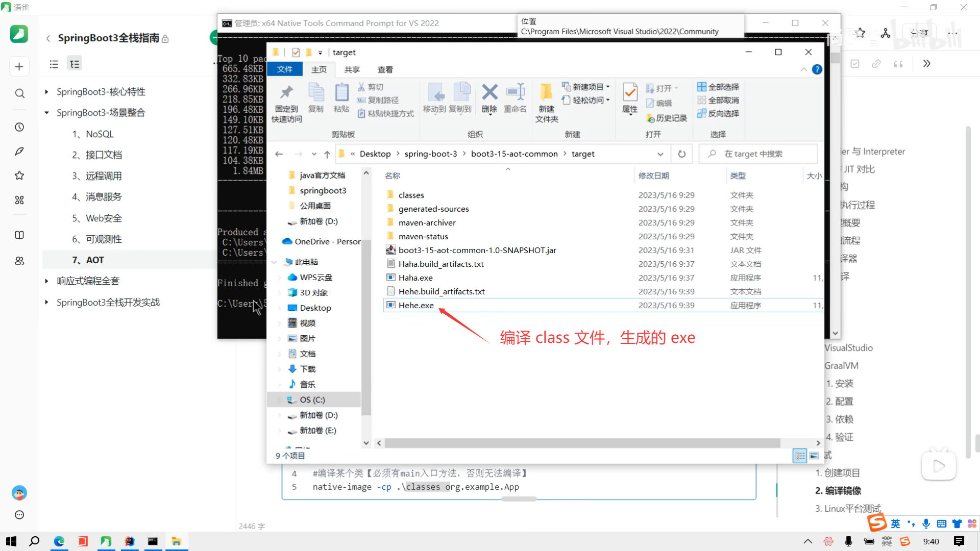Screen dimensions: 980x551
Task: Expand the SpringBoot3-核心特性 section
Action: click(46, 92)
